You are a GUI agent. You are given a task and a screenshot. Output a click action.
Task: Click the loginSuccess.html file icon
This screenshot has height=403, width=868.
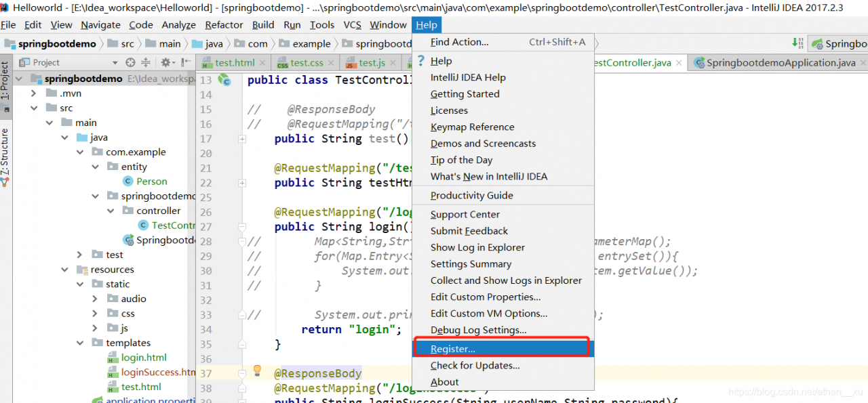pyautogui.click(x=113, y=372)
